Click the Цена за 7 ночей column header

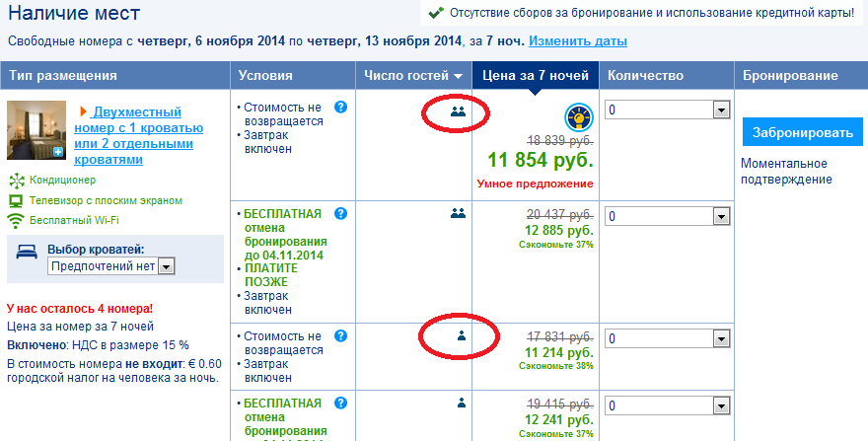tap(536, 75)
